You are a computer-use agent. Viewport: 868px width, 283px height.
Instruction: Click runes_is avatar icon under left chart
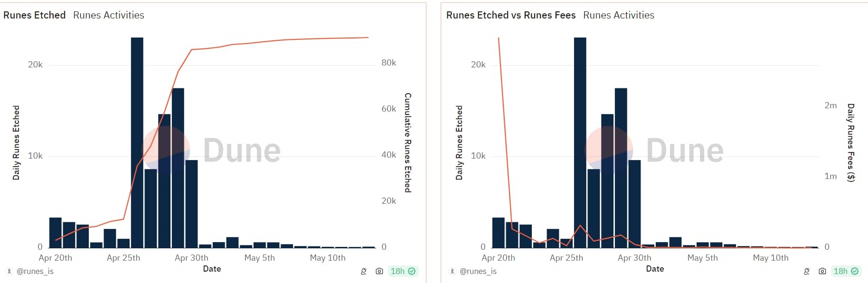coord(9,271)
